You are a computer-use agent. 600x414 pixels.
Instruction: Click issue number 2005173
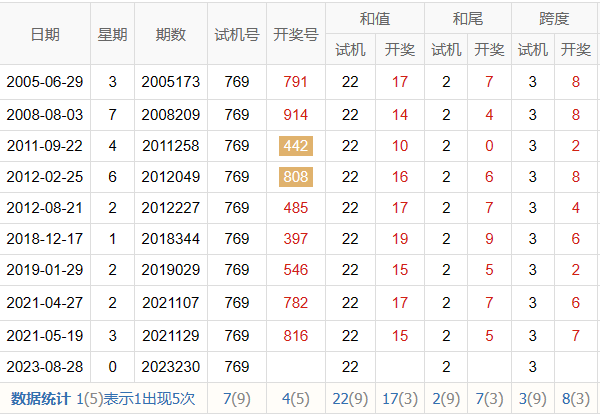coord(171,83)
